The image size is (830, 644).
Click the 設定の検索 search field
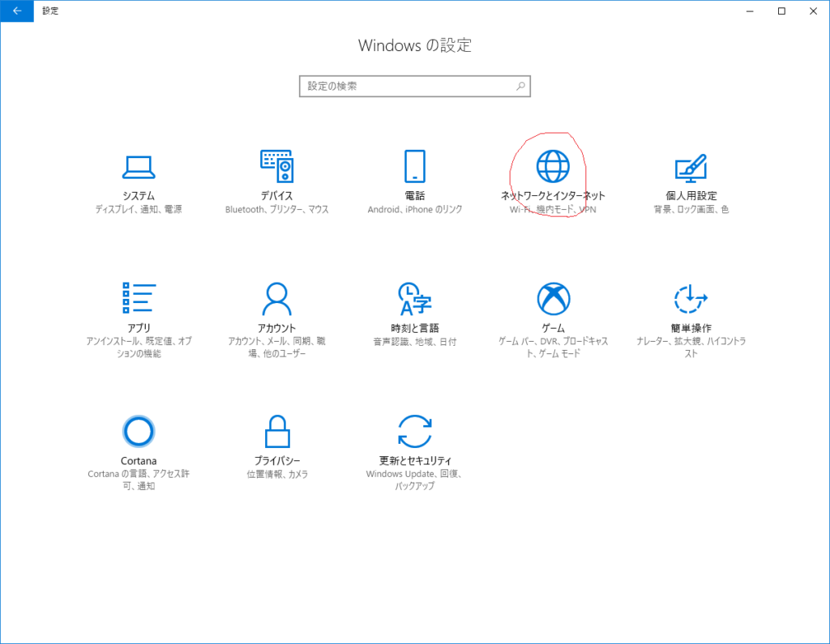pyautogui.click(x=405, y=86)
